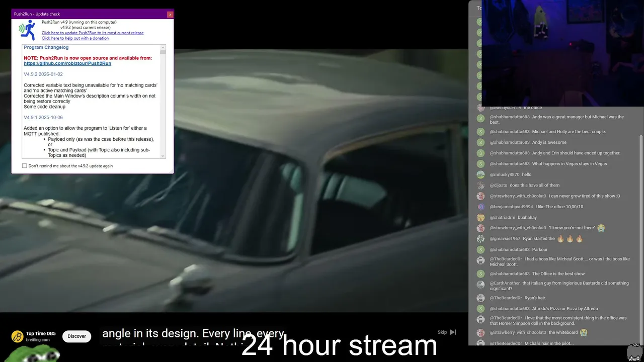Click the Discover button on the ad
Screen dimensions: 644x362
[77, 336]
